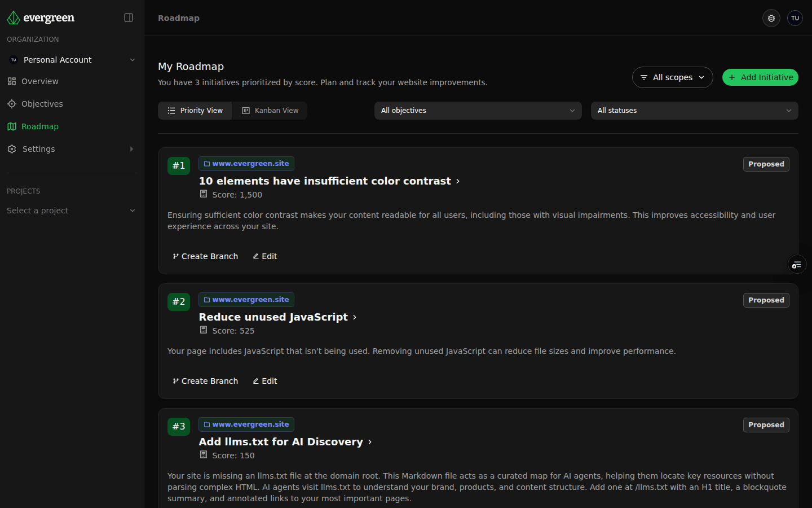Click the Settings gear icon in the sidebar
Image resolution: width=812 pixels, height=508 pixels.
[12, 149]
